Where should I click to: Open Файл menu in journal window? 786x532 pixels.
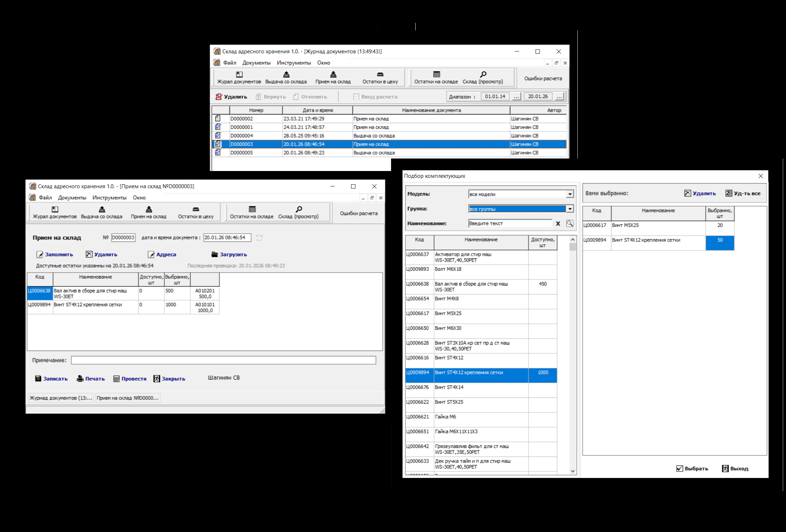[x=230, y=63]
